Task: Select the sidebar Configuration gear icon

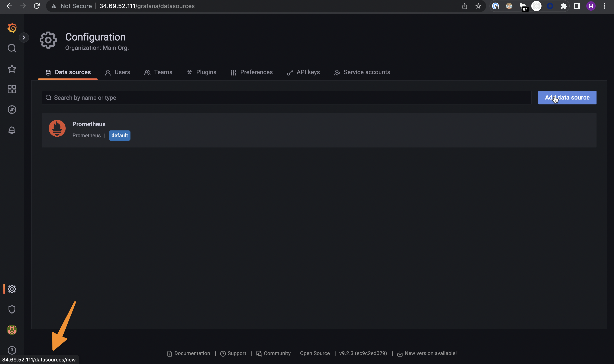Action: click(x=12, y=289)
